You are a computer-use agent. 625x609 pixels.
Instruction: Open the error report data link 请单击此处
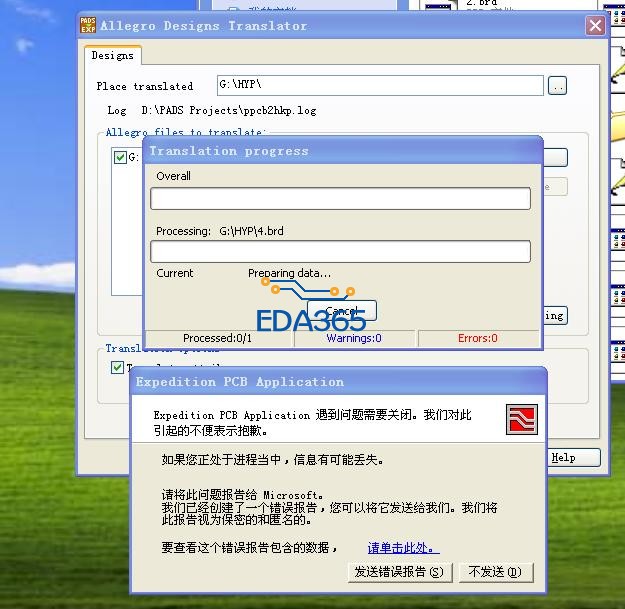[x=403, y=548]
